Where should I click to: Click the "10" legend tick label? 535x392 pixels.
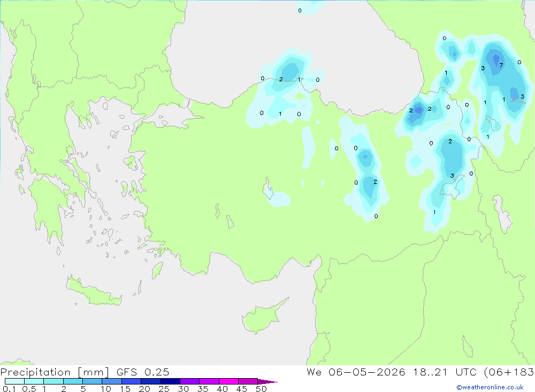point(106,389)
